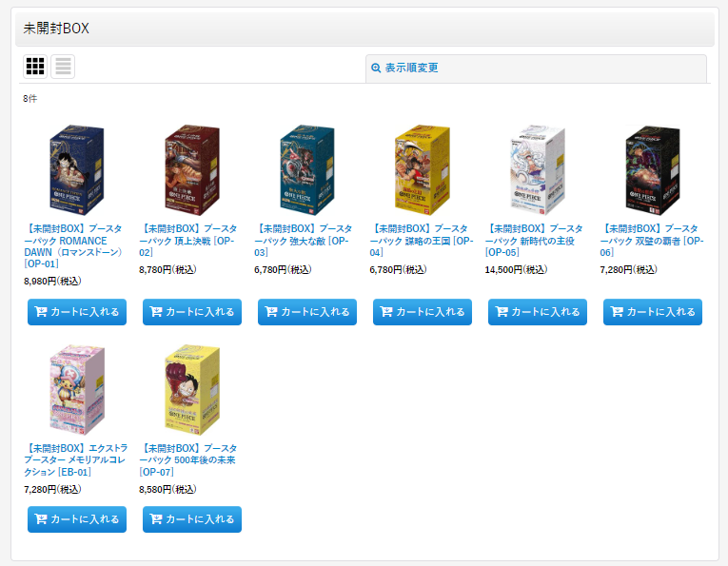
Task: Switch to grid view layout
Action: pyautogui.click(x=35, y=67)
